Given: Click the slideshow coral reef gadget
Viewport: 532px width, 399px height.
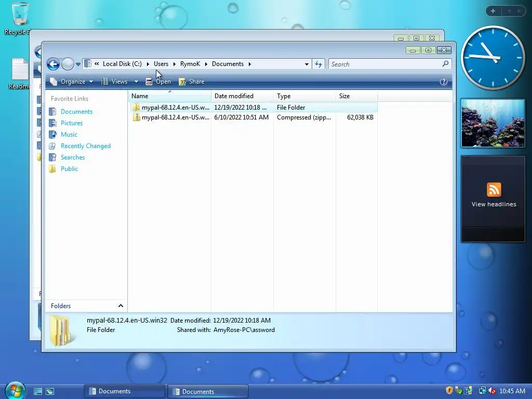Looking at the screenshot, I should click(x=493, y=123).
